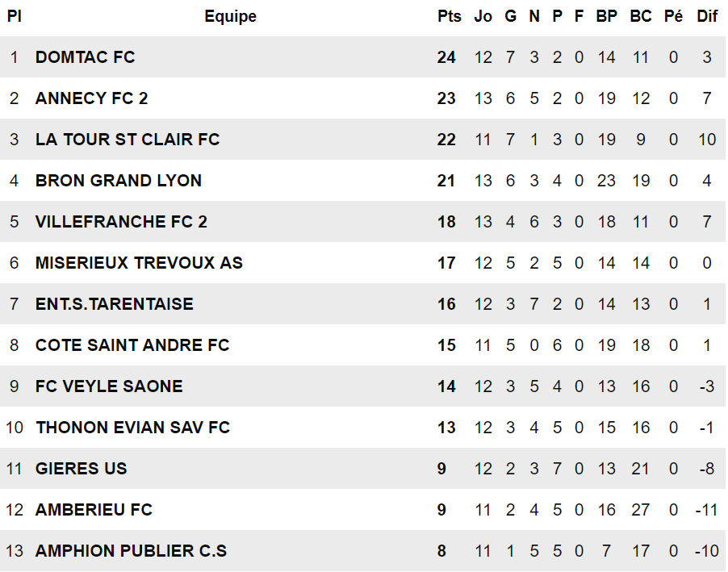
Task: Click the GIERES US team name
Action: (x=81, y=469)
